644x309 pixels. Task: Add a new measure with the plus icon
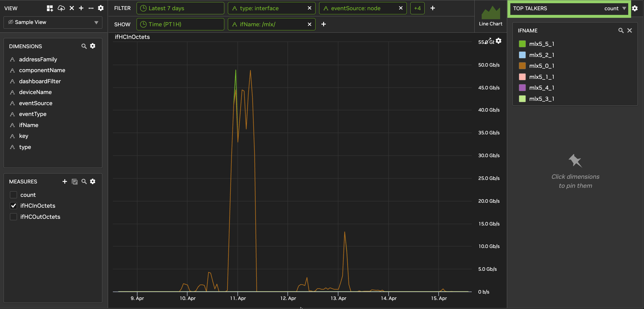coord(65,181)
